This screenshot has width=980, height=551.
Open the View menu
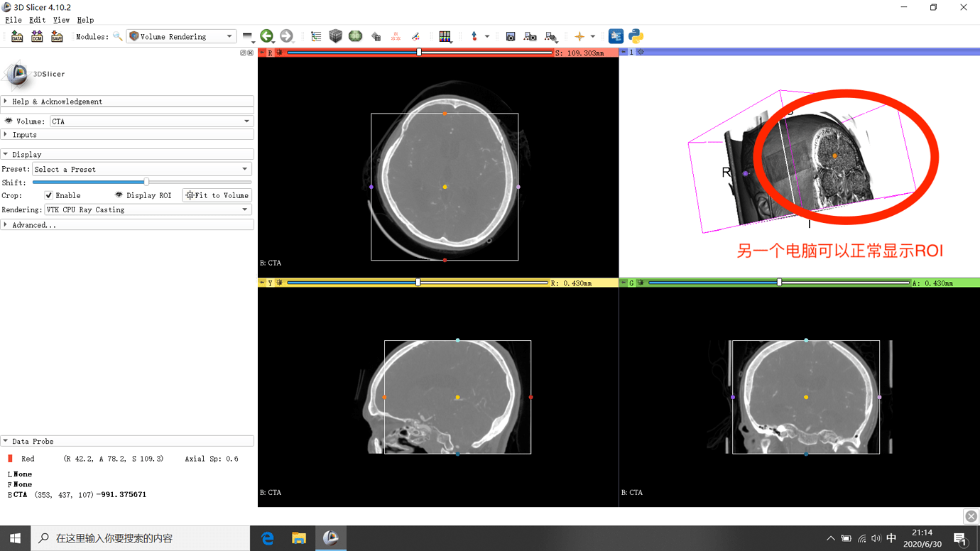tap(61, 20)
